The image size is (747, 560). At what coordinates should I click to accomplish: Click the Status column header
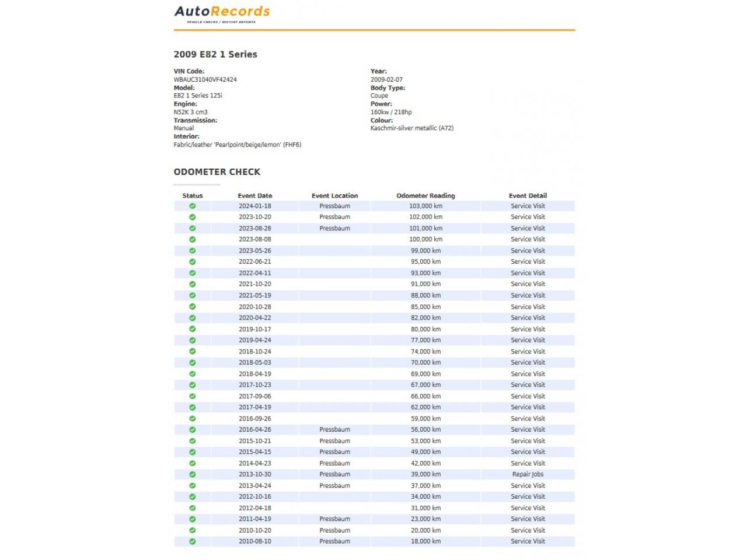pyautogui.click(x=193, y=196)
